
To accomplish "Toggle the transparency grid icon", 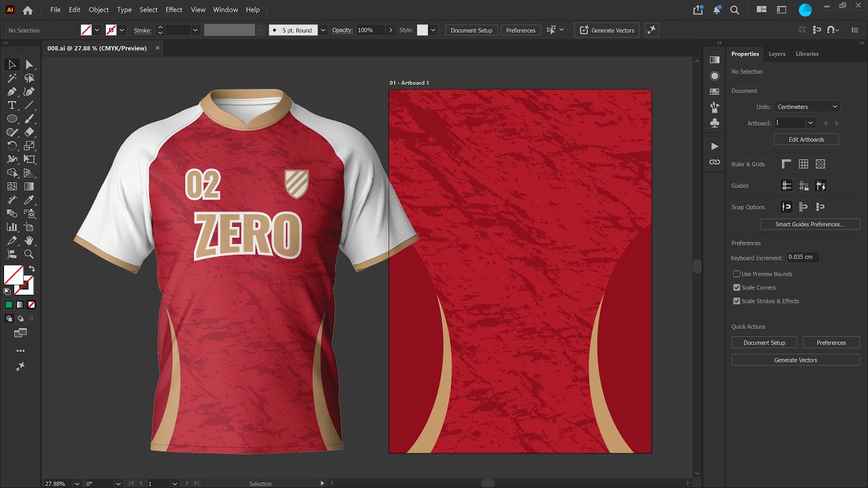I will click(820, 164).
